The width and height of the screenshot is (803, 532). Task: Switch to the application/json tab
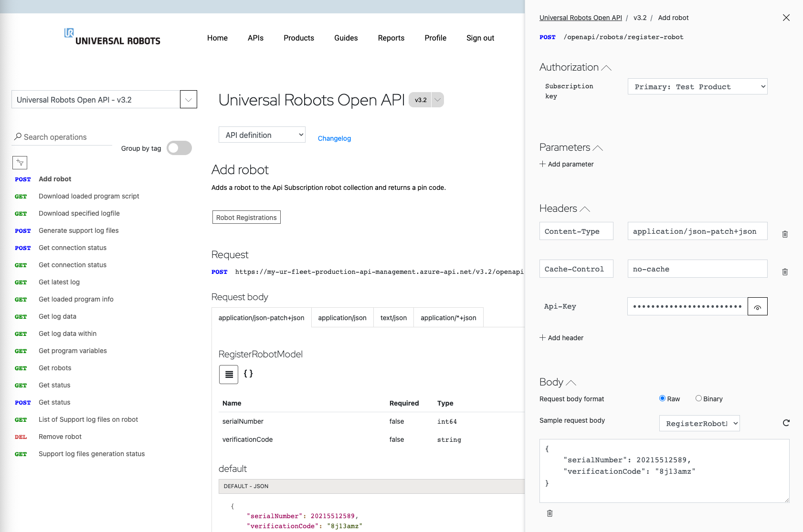coord(342,317)
